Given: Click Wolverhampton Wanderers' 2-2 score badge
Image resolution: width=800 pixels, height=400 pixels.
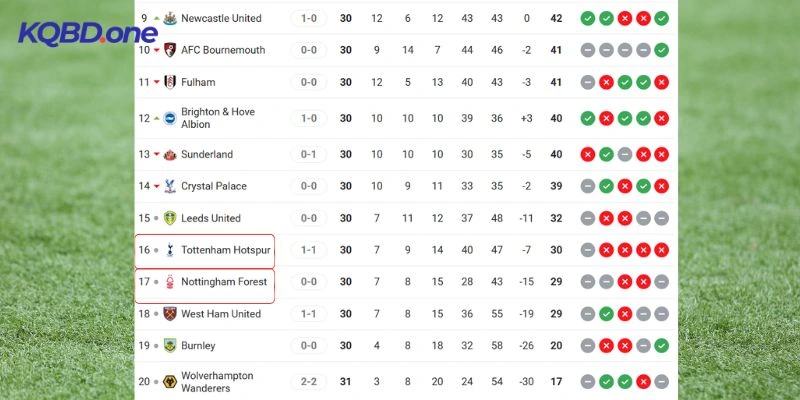Looking at the screenshot, I should 309,382.
